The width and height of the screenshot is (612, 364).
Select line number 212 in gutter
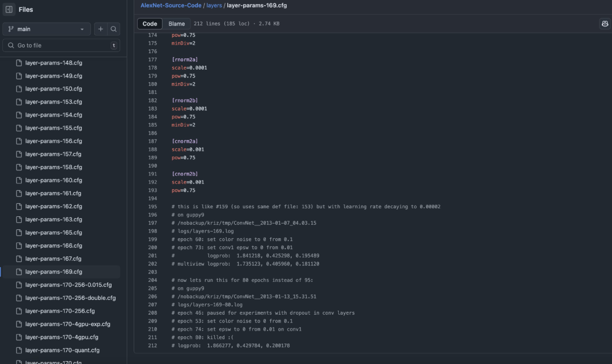[x=152, y=346]
